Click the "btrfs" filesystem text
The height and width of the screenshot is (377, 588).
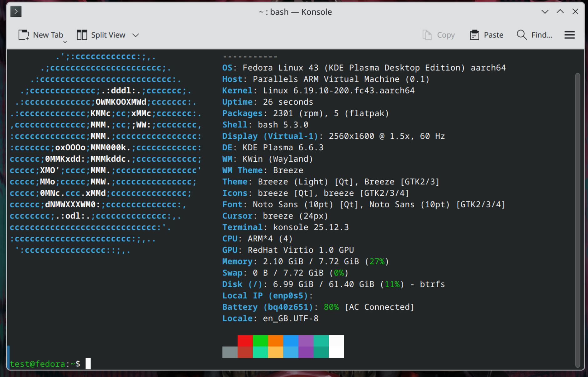(x=432, y=284)
